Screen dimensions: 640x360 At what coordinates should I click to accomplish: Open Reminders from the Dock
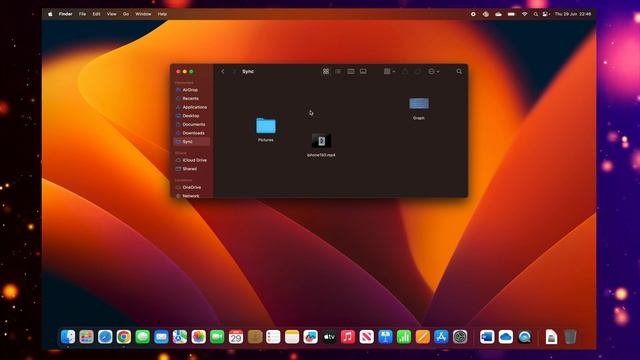[273, 337]
